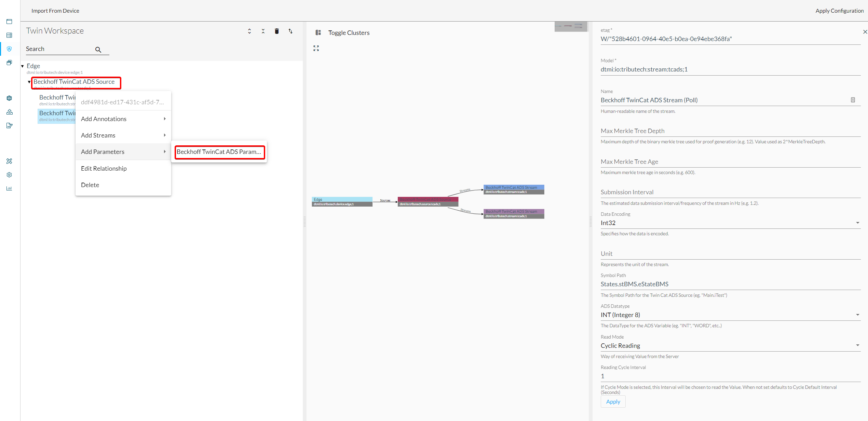This screenshot has height=421, width=868.
Task: Click the red ADS Source graph node
Action: [x=428, y=201]
